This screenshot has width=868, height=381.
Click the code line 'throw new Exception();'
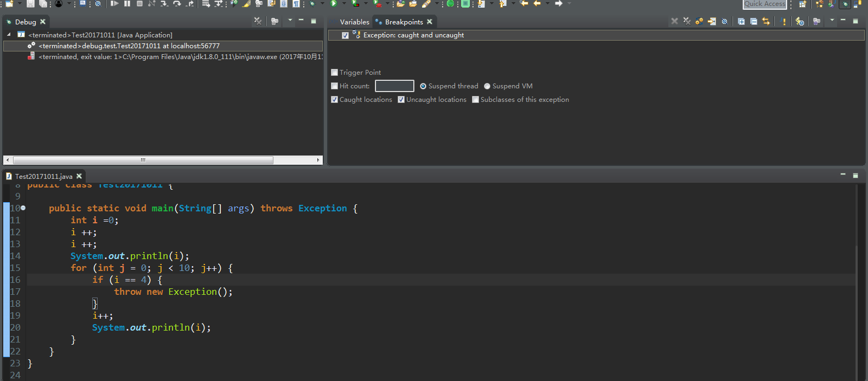click(x=173, y=292)
